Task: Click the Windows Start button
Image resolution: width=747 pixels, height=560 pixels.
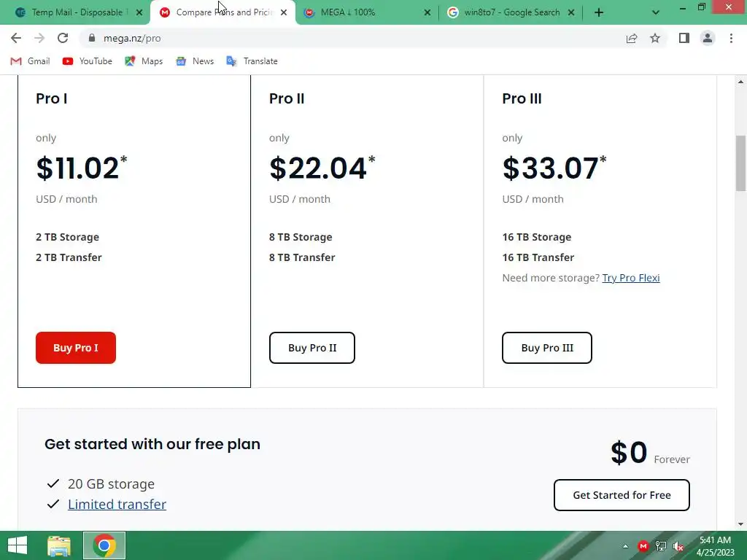Action: (17, 545)
